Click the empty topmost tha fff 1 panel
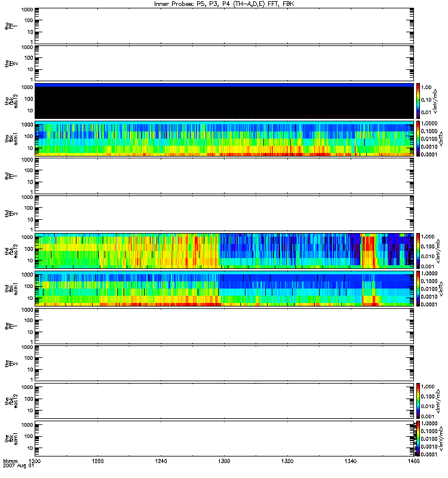Viewport: 448px width, 478px height. [224, 25]
